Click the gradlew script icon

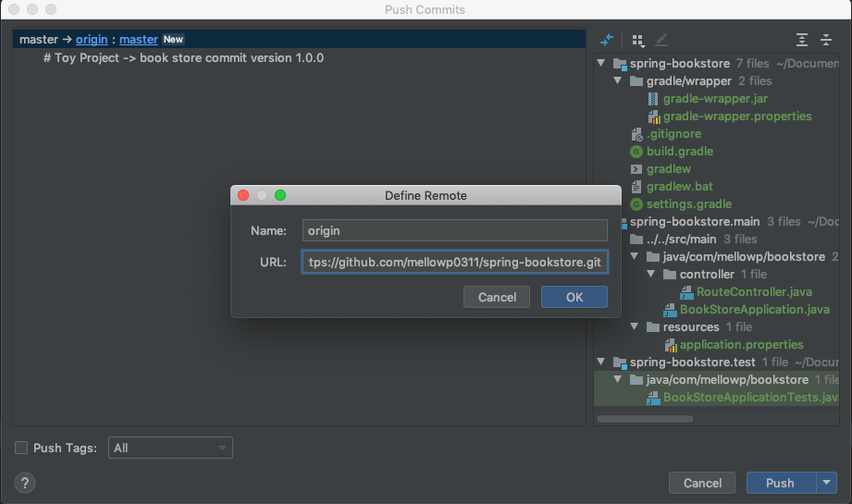[636, 169]
